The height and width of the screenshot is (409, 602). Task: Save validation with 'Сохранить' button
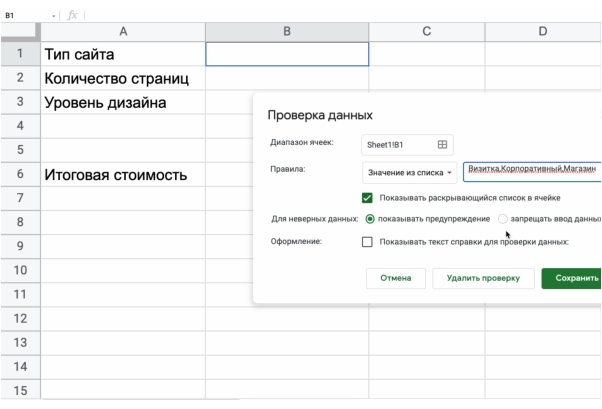point(571,278)
